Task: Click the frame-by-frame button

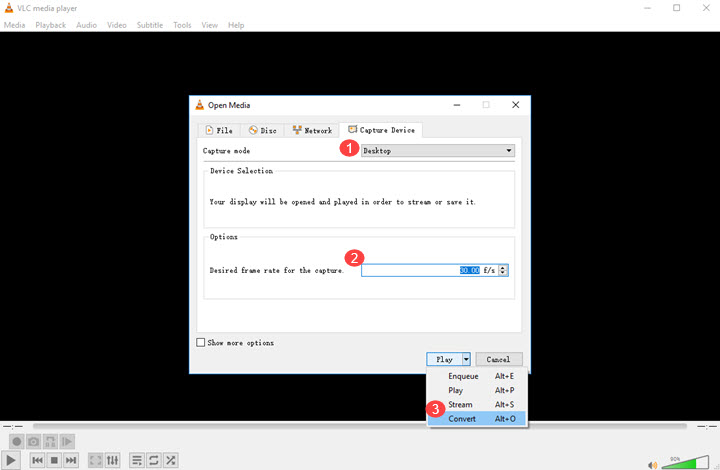Action: click(67, 442)
